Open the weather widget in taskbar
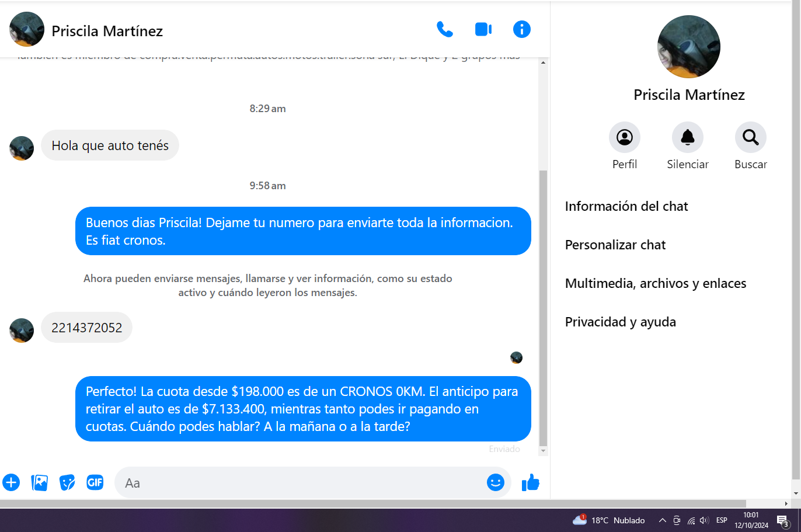Image resolution: width=801 pixels, height=532 pixels. point(609,520)
